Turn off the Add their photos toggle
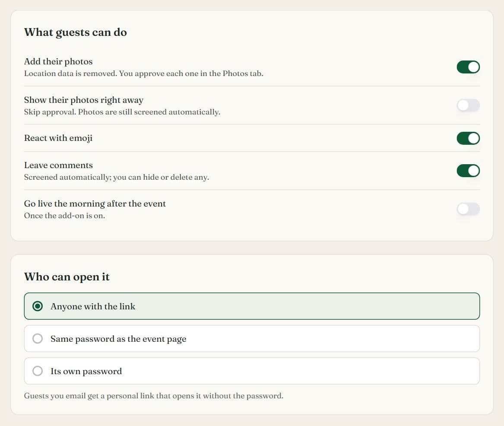Viewport: 504px width, 426px height. [468, 67]
